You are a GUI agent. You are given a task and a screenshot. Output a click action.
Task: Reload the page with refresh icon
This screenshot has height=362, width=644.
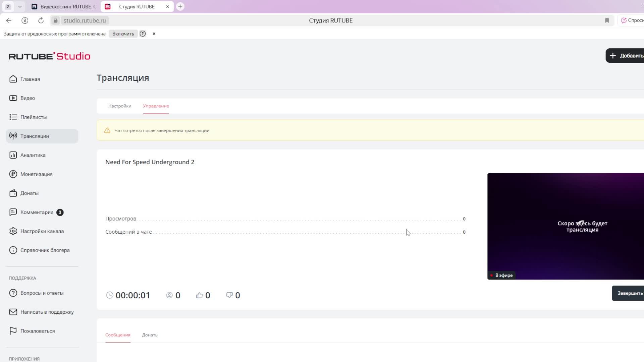[41, 20]
